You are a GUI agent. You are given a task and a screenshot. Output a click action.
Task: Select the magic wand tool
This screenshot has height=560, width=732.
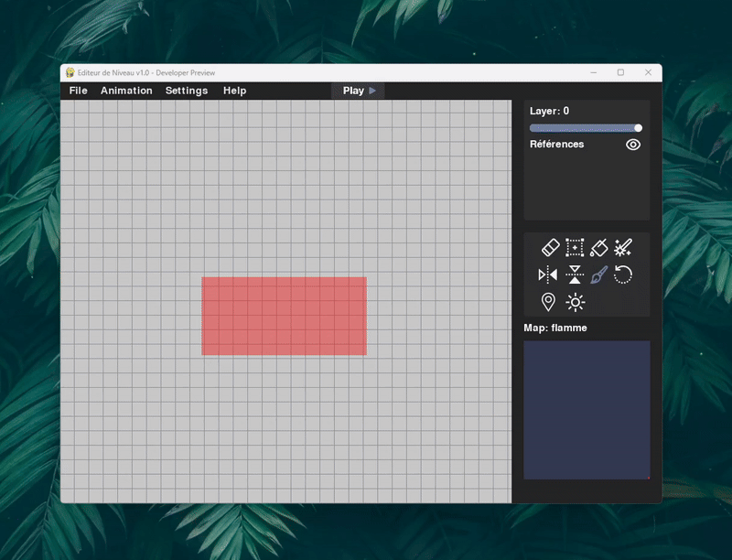623,247
